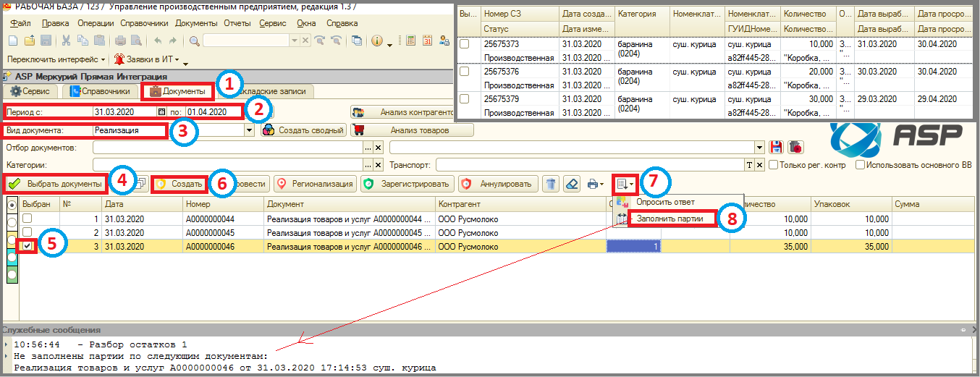Image resolution: width=980 pixels, height=377 pixels.
Task: Click the redo arrow icon
Action: point(173,41)
